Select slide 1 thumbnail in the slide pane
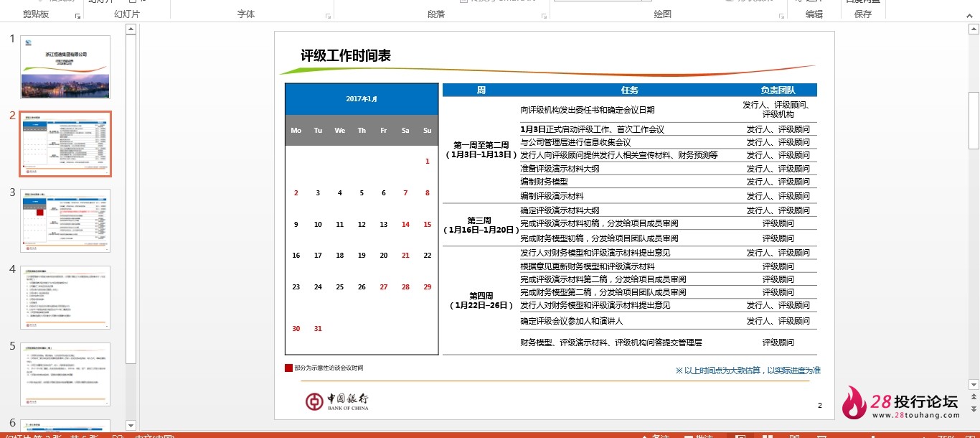The image size is (980, 438). (x=65, y=66)
